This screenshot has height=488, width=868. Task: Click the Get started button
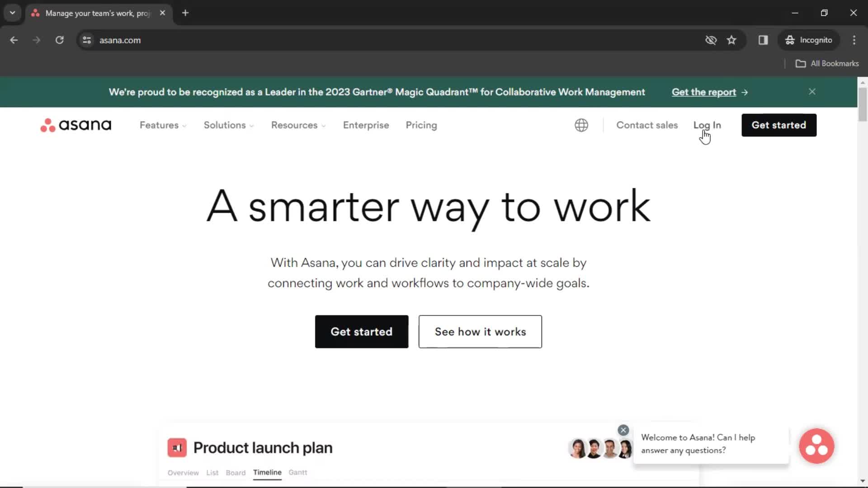361,332
